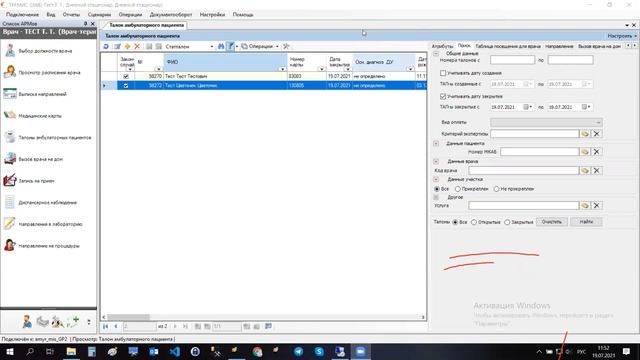This screenshot has width=640, height=360.
Task: Open Выписка направлений in sidebar
Action: click(35, 94)
